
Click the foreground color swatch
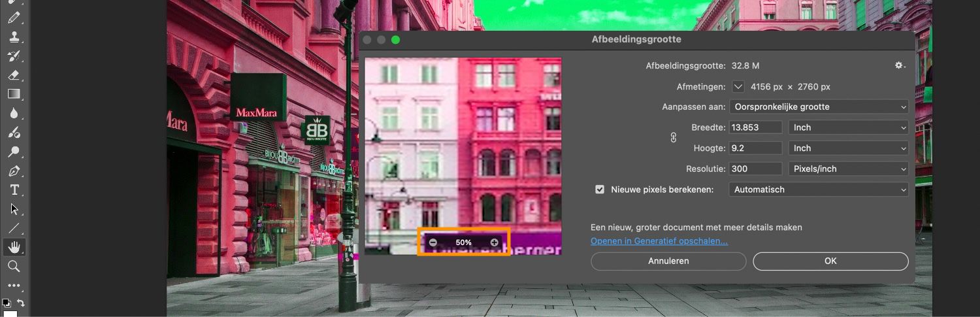[x=10, y=314]
